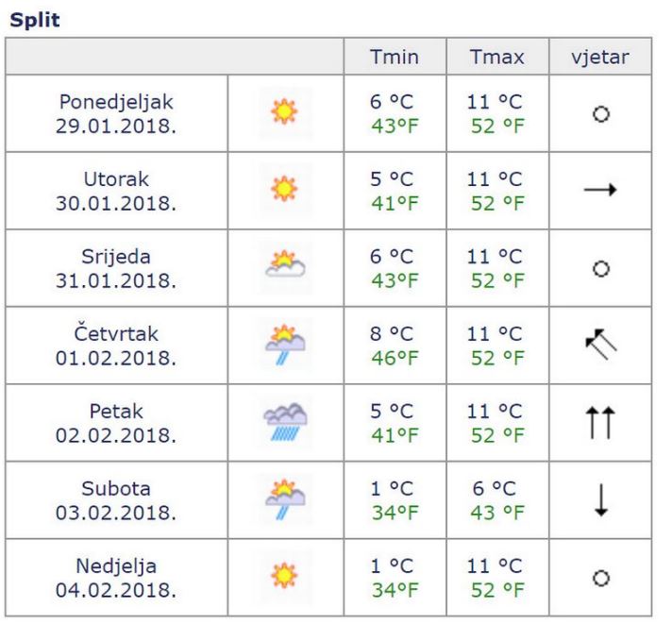Click Četvrtak's 8 °C minimum temperature

pos(394,334)
